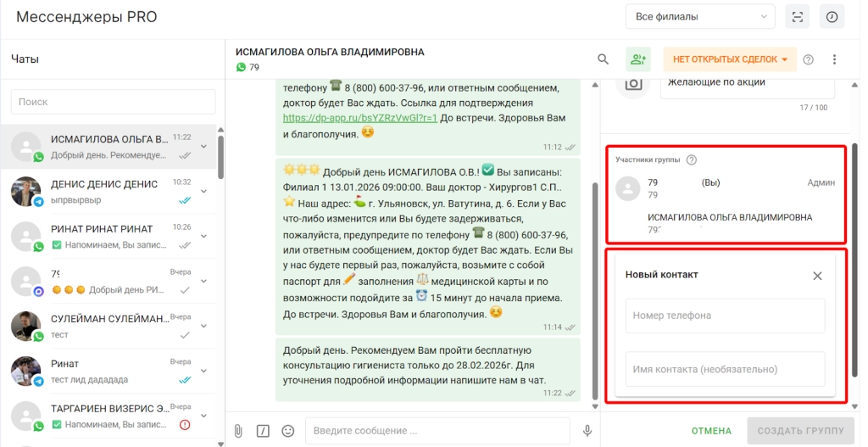The image size is (868, 447).
Task: Click the "Номер телефона" input field
Action: (x=725, y=316)
